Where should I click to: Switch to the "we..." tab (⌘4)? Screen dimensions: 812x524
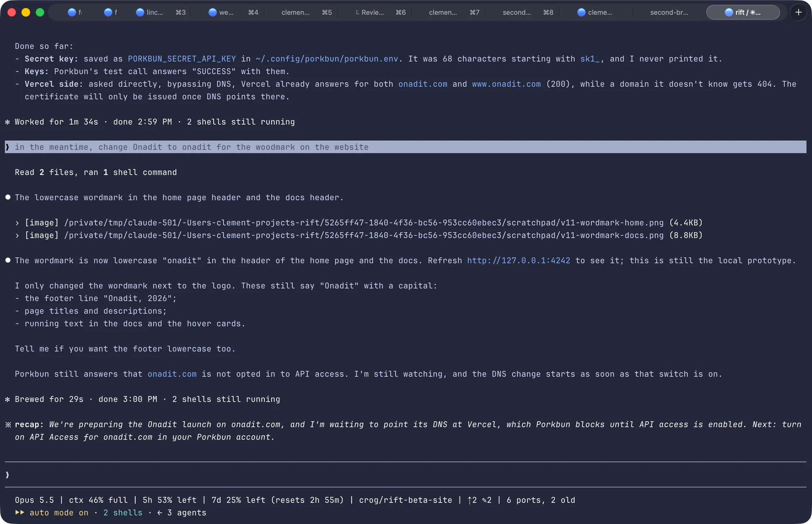point(233,12)
